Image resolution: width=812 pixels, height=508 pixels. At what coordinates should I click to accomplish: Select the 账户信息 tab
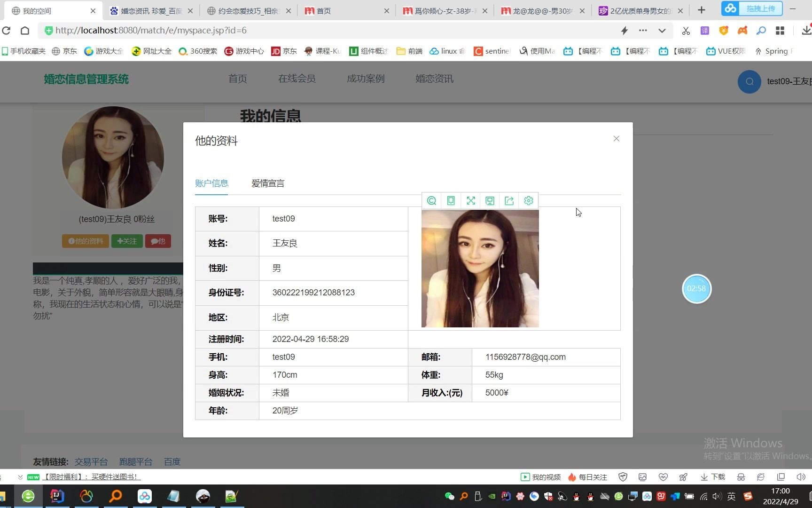pos(211,183)
